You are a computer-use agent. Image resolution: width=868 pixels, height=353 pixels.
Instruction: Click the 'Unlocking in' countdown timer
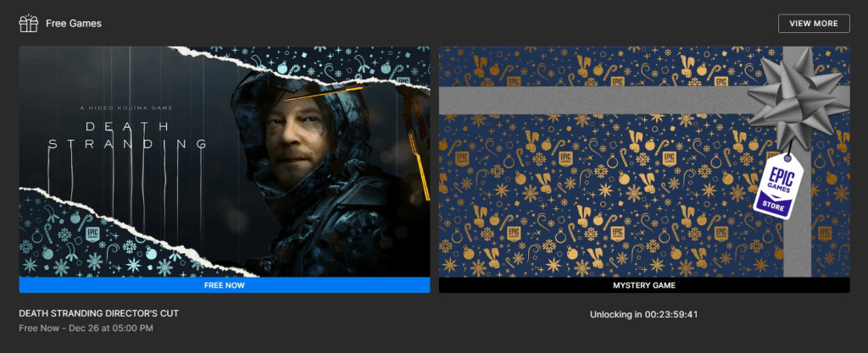tap(643, 315)
